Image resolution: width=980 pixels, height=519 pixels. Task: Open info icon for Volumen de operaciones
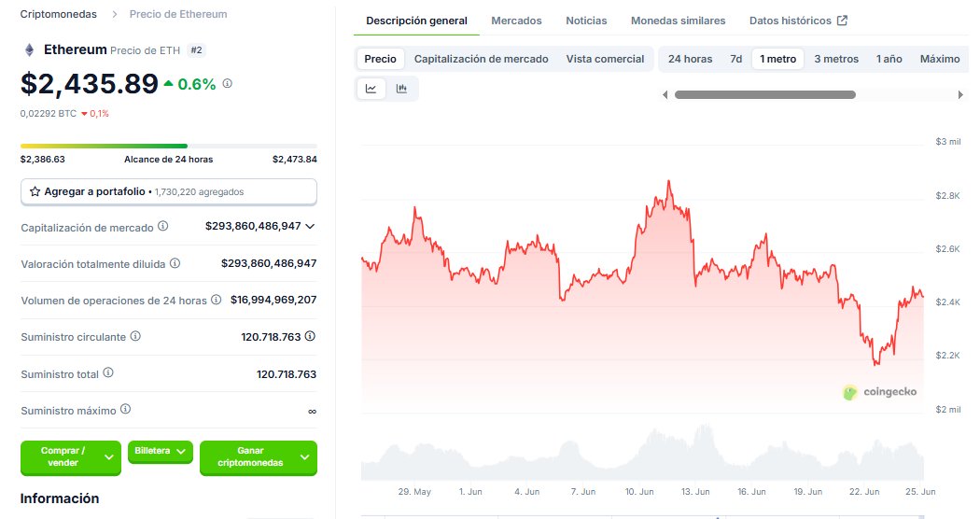point(216,300)
